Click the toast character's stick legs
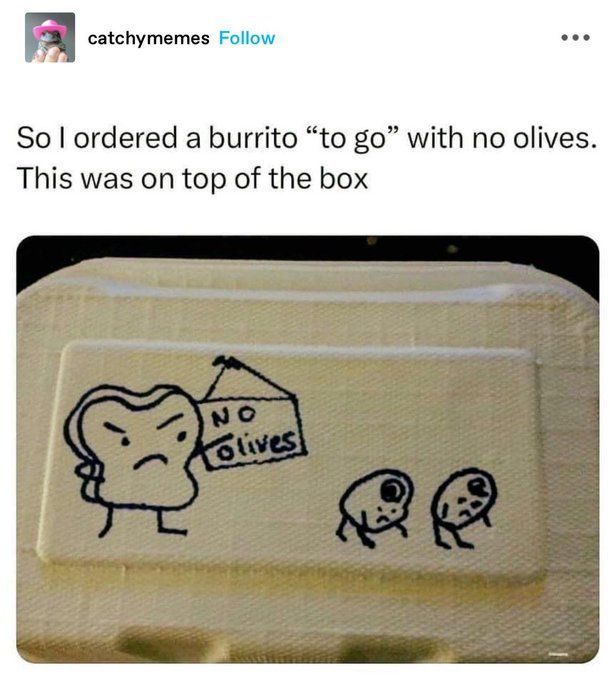This screenshot has height=680, width=610. coord(143,520)
